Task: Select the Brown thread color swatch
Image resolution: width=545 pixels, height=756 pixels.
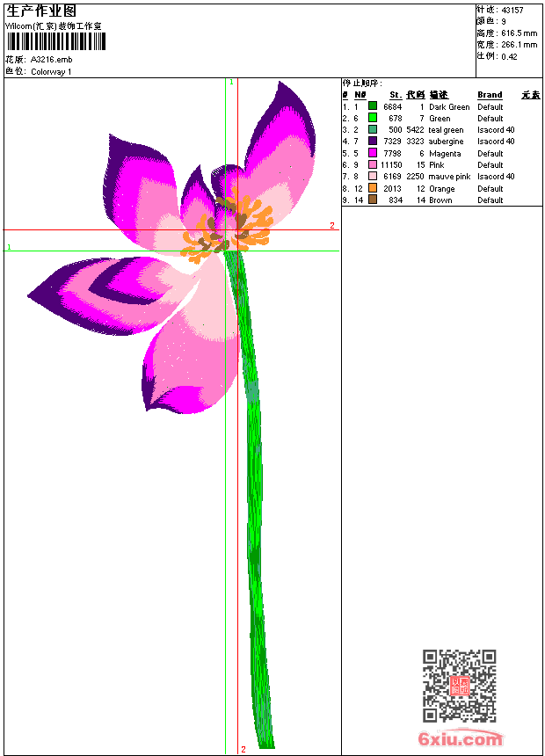Action: point(373,200)
